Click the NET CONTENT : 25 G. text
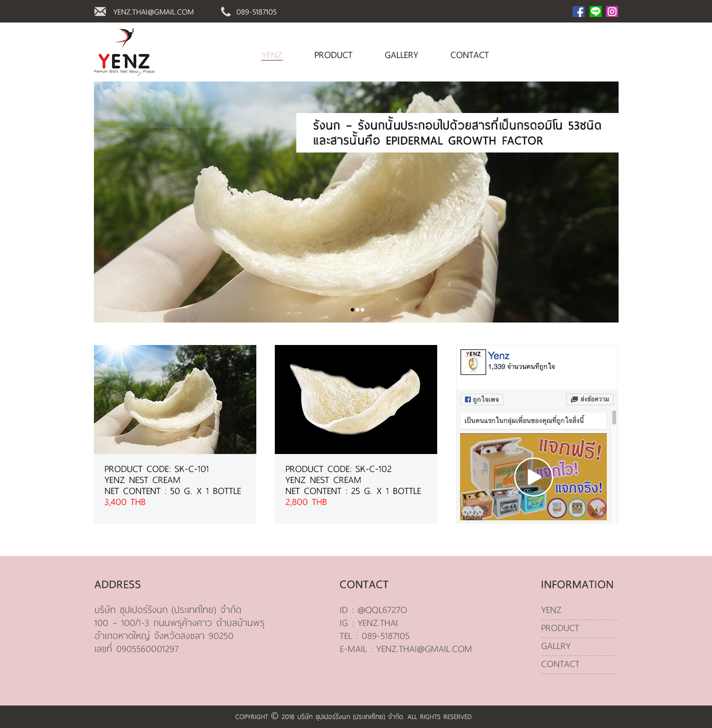 coord(353,491)
